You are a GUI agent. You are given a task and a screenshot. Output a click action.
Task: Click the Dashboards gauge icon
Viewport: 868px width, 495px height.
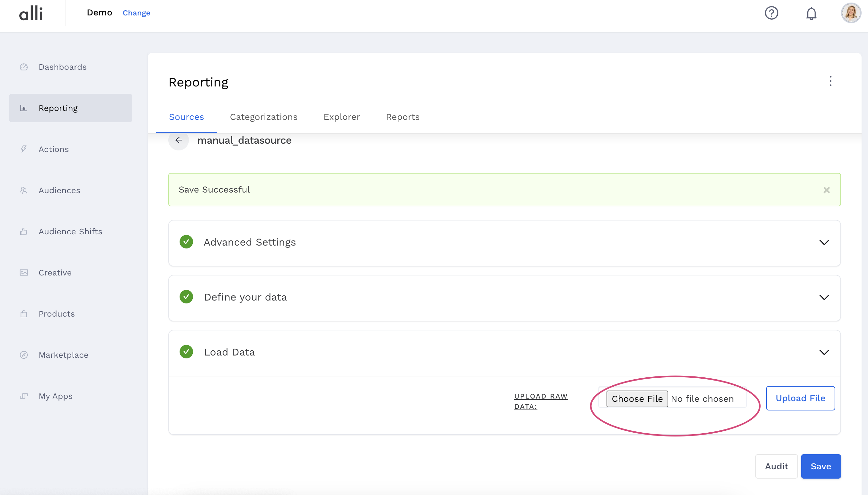coord(24,67)
